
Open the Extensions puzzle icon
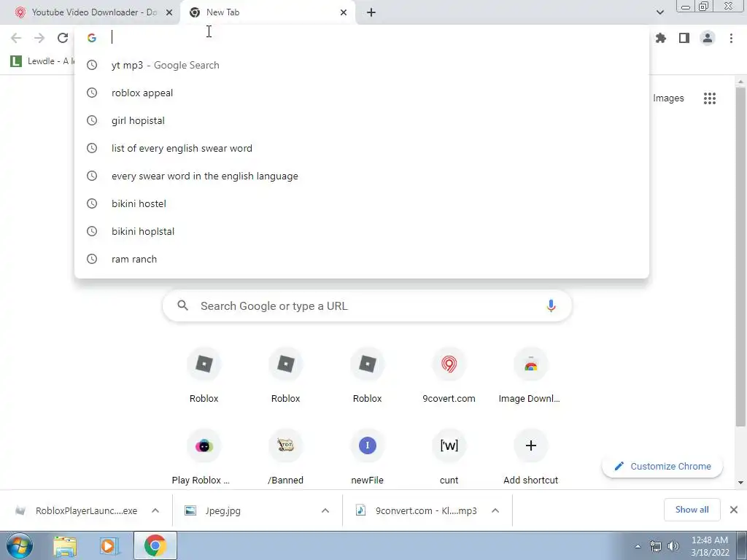661,38
